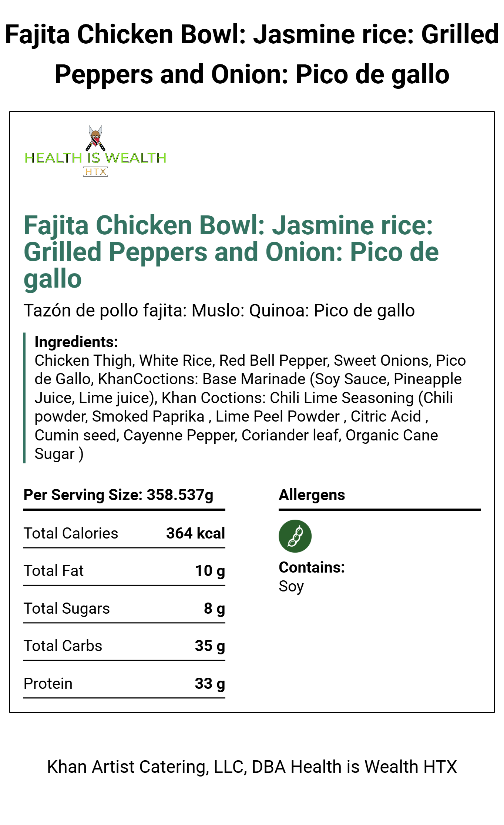Select the green Fajita Chicken Bowl heading
504x825 pixels.
pos(231,252)
